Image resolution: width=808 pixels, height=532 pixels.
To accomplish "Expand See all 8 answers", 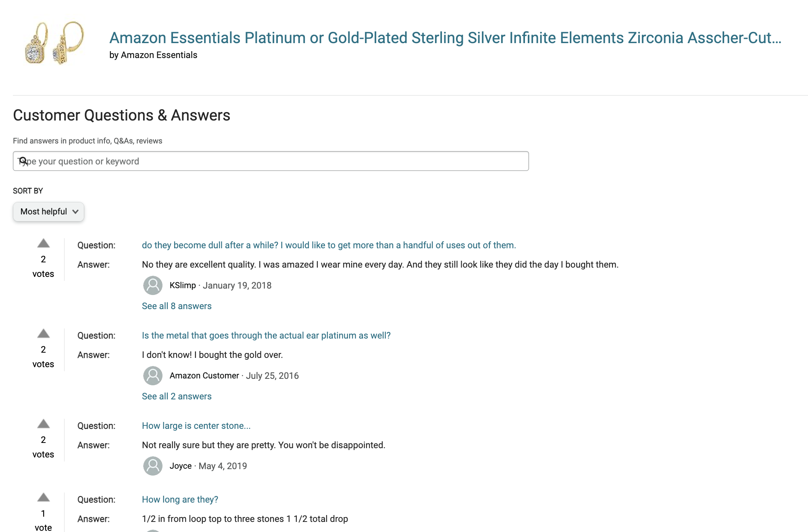I will [x=177, y=306].
